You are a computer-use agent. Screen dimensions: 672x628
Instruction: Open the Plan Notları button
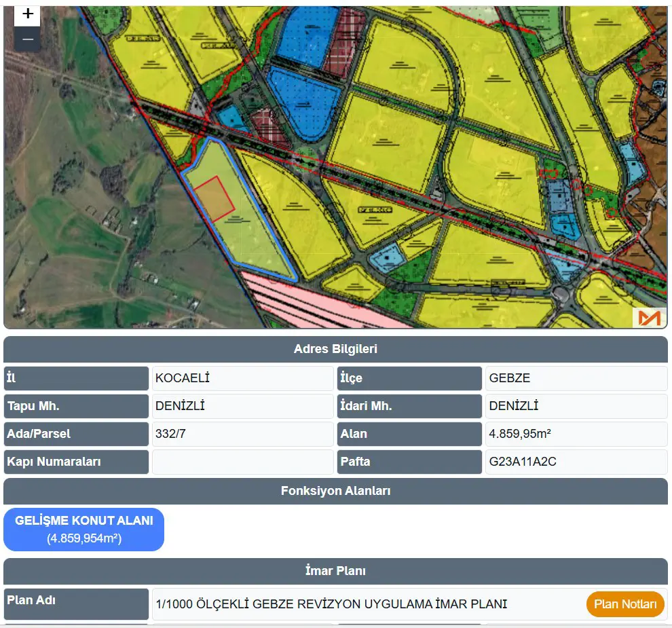625,604
